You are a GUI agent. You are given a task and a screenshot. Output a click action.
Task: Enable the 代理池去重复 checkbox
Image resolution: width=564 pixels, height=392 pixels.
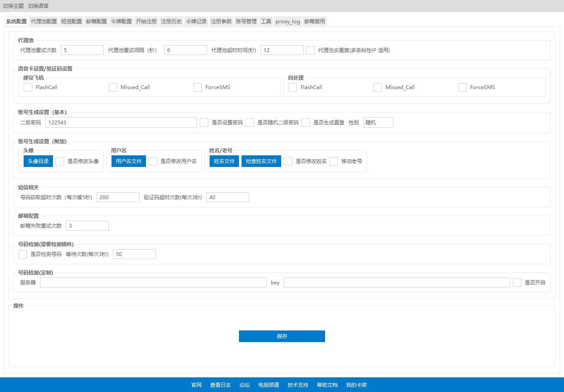(310, 50)
